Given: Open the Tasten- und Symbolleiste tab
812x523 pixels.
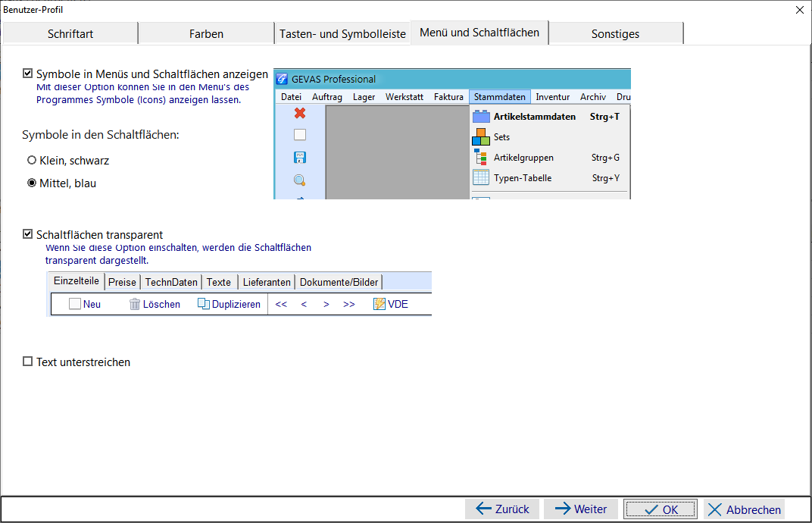Looking at the screenshot, I should [x=342, y=33].
